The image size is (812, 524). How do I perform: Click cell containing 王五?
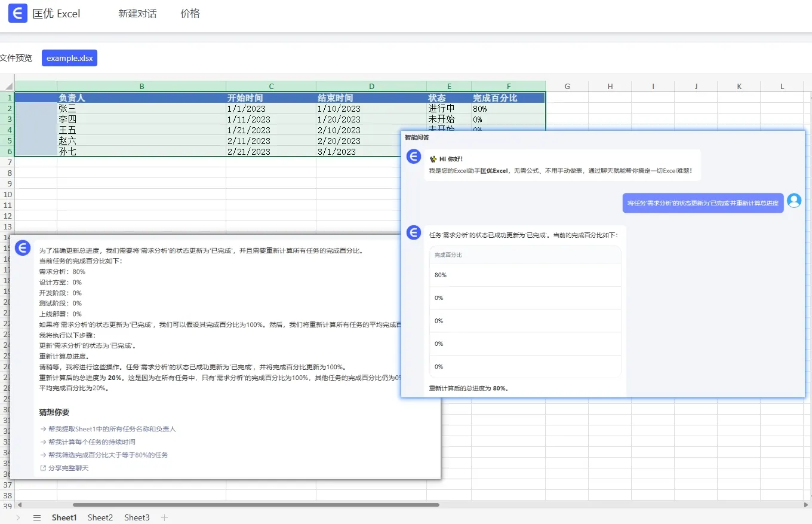(142, 130)
